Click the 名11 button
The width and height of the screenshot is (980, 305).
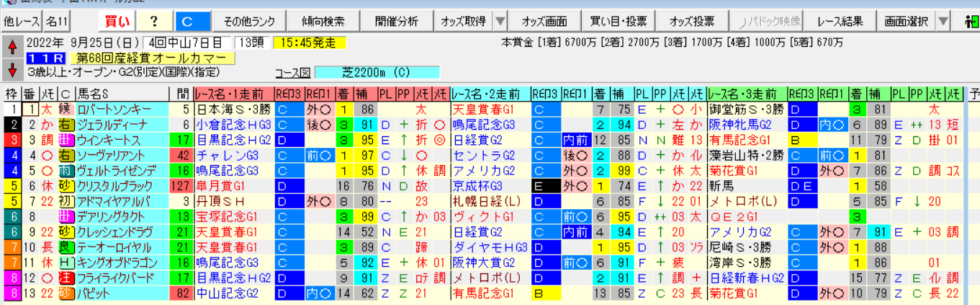point(57,22)
